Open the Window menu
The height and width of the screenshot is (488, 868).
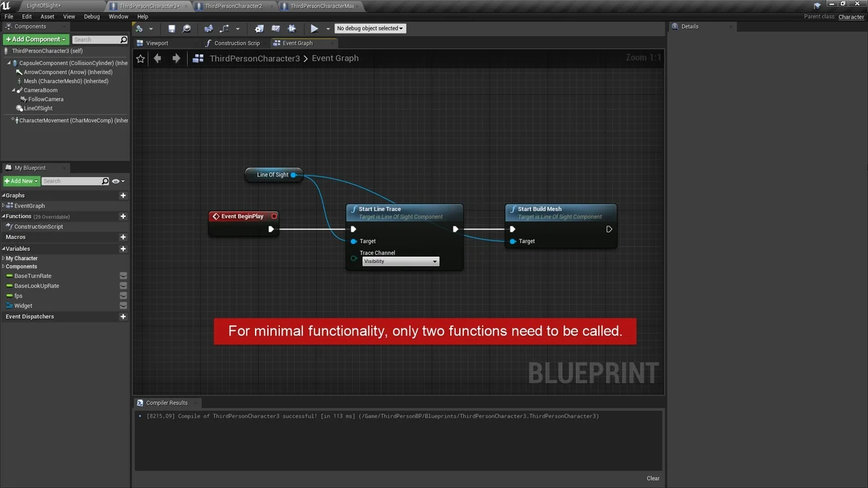(x=118, y=16)
